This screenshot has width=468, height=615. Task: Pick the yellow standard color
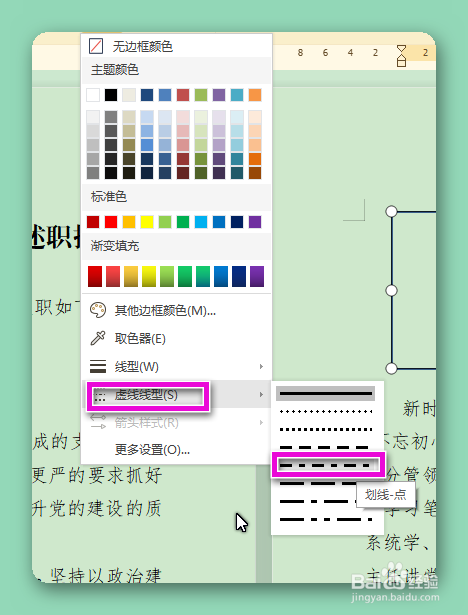click(147, 222)
